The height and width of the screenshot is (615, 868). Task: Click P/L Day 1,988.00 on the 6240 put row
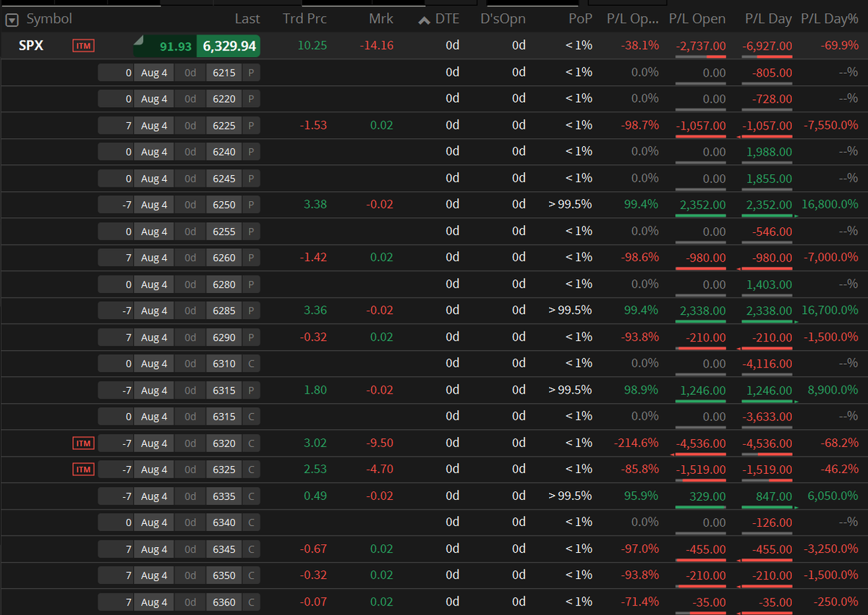[770, 152]
